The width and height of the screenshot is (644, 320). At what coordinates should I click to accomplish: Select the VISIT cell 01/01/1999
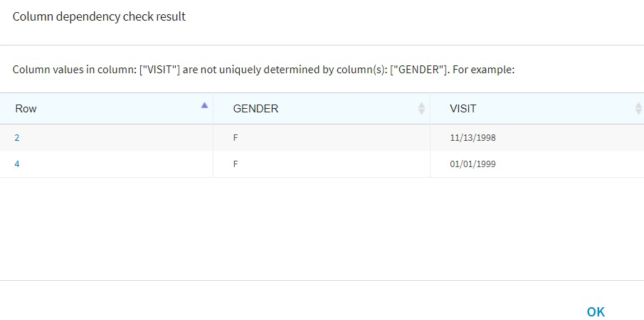click(x=473, y=164)
